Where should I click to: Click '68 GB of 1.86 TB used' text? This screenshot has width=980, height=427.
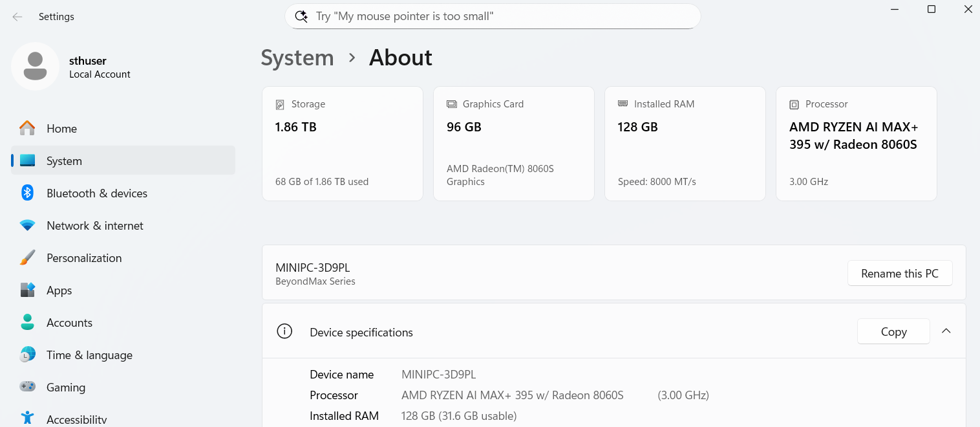[322, 182]
